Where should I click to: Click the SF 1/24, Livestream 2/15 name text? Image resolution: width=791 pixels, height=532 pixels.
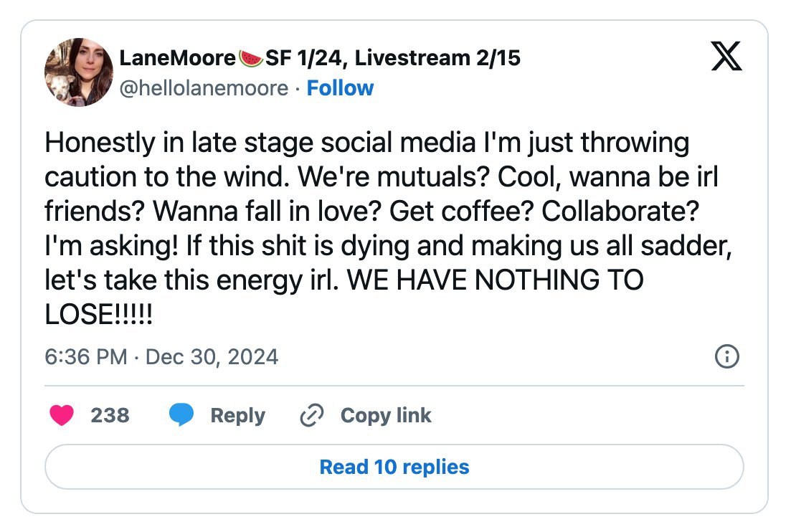coord(393,59)
